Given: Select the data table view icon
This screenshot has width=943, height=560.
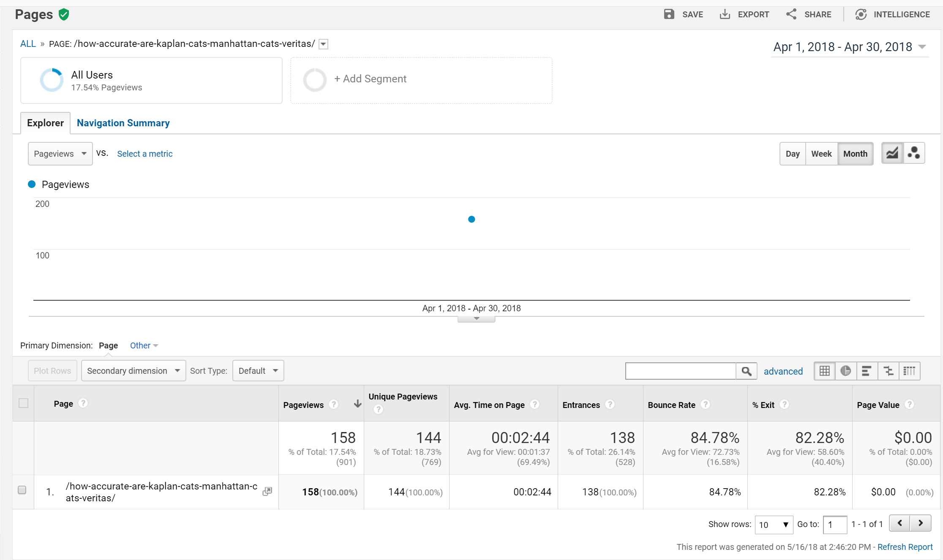Looking at the screenshot, I should point(824,371).
